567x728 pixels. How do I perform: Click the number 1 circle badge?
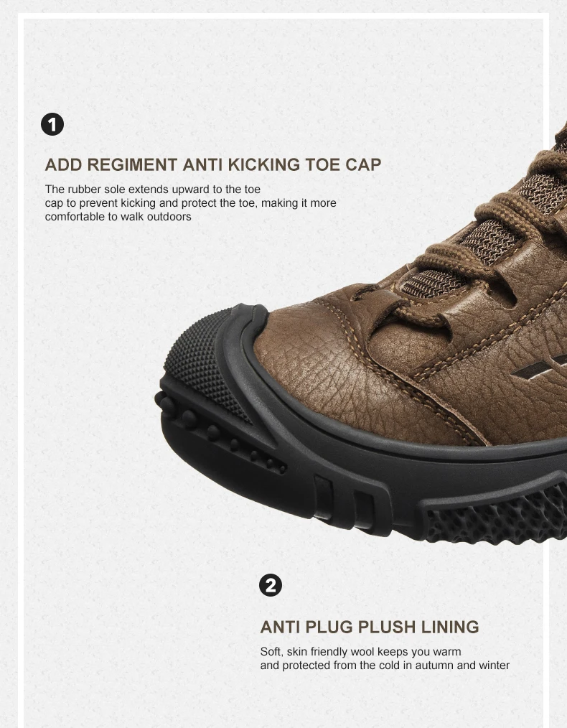tap(52, 124)
